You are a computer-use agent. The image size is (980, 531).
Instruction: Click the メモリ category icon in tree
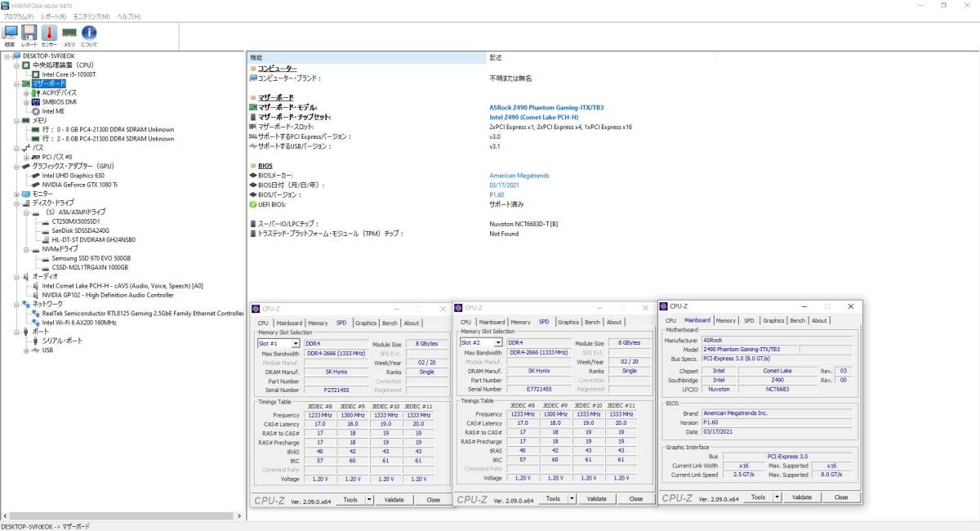26,120
